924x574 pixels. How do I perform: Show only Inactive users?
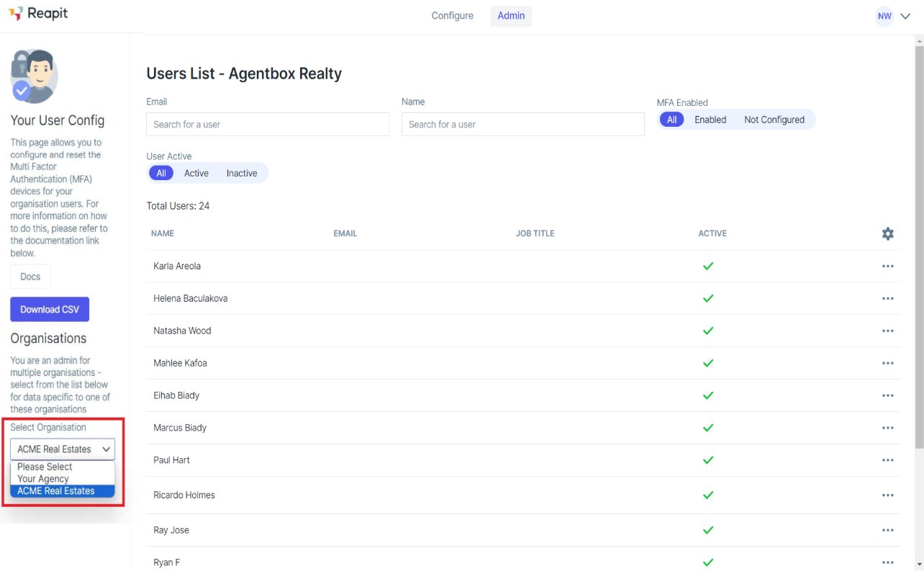coord(242,173)
